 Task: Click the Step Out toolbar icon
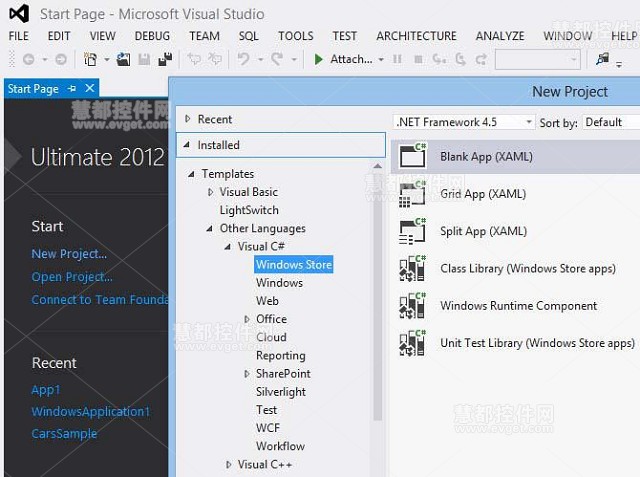point(481,60)
